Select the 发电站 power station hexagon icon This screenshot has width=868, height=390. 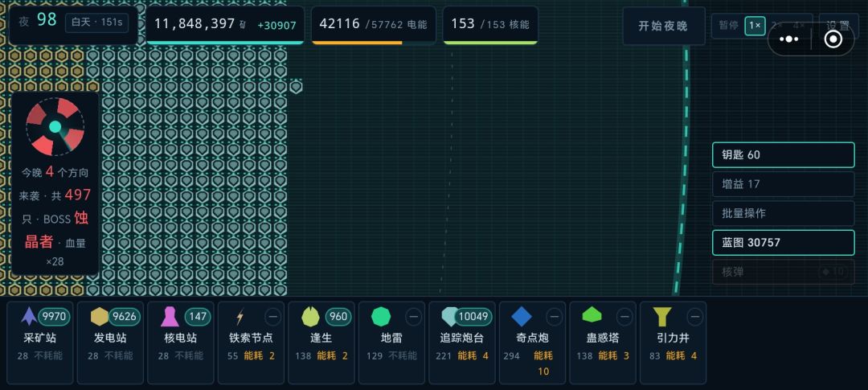pos(100,316)
